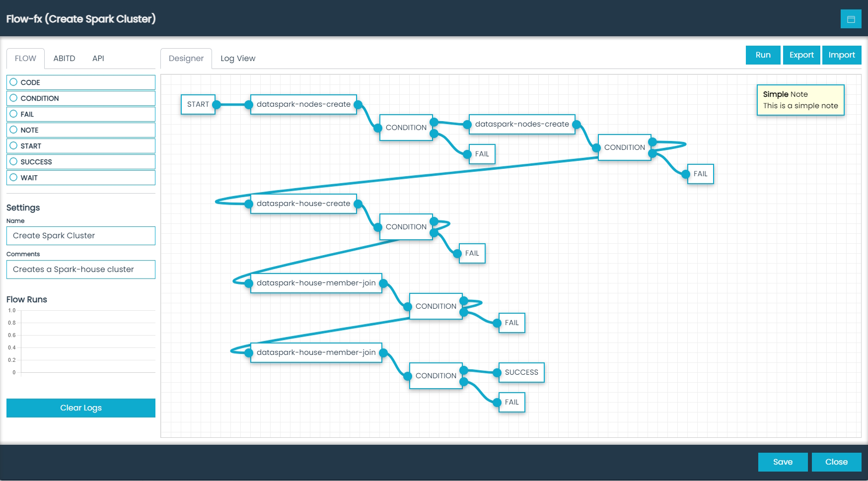
Task: Select the radio circle next to FAIL
Action: (13, 114)
